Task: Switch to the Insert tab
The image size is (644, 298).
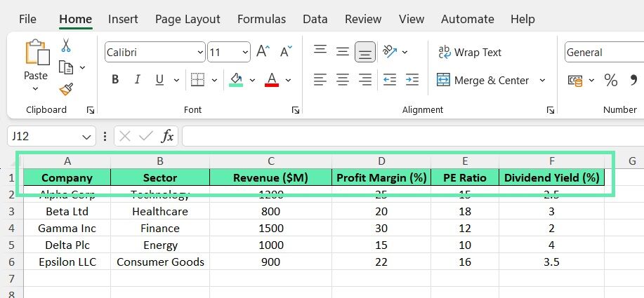Action: tap(123, 19)
